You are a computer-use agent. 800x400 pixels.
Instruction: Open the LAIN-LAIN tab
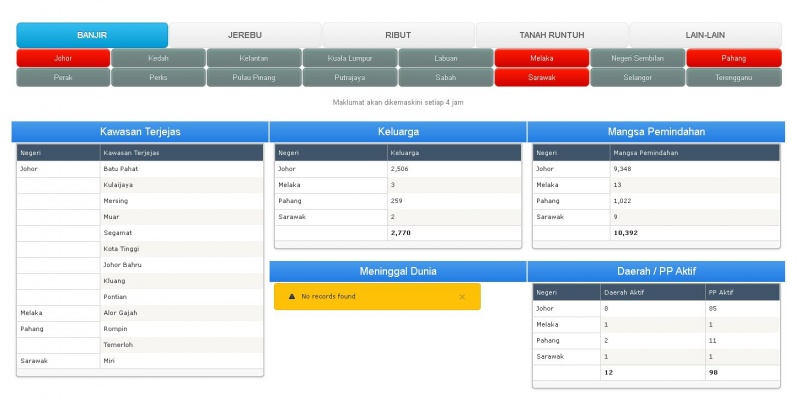(x=705, y=35)
